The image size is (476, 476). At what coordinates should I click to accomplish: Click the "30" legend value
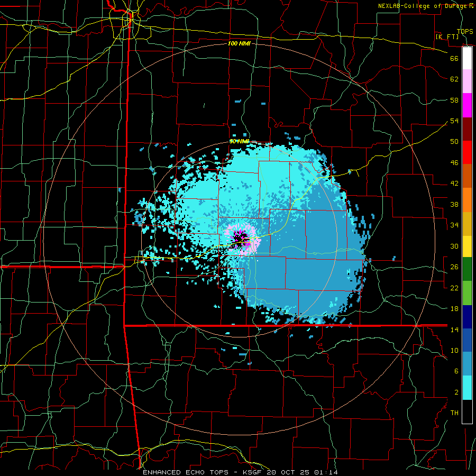454,246
